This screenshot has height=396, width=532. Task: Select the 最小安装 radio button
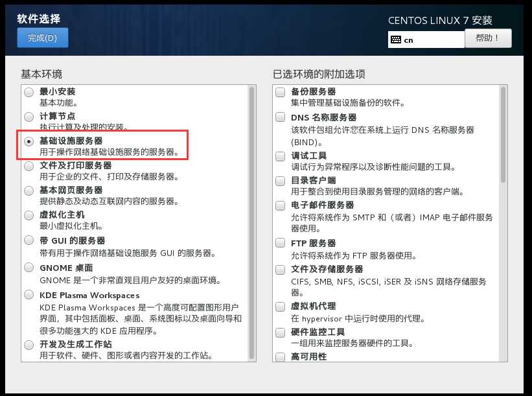(29, 92)
